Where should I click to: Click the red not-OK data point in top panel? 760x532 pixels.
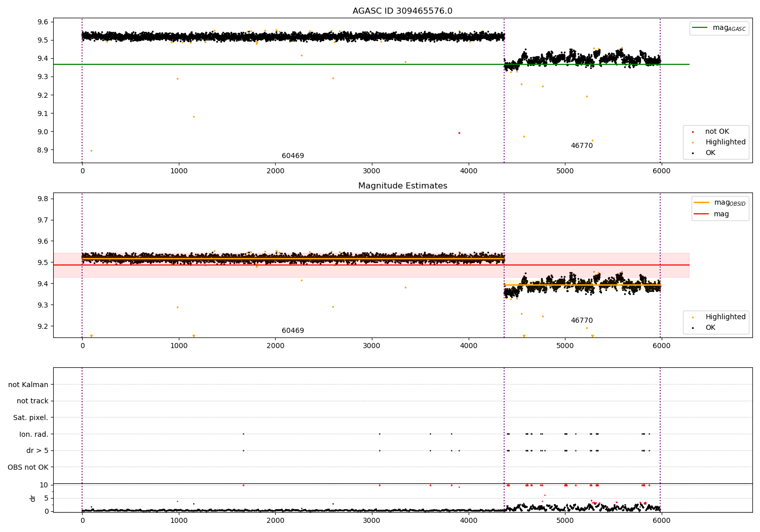(x=459, y=133)
